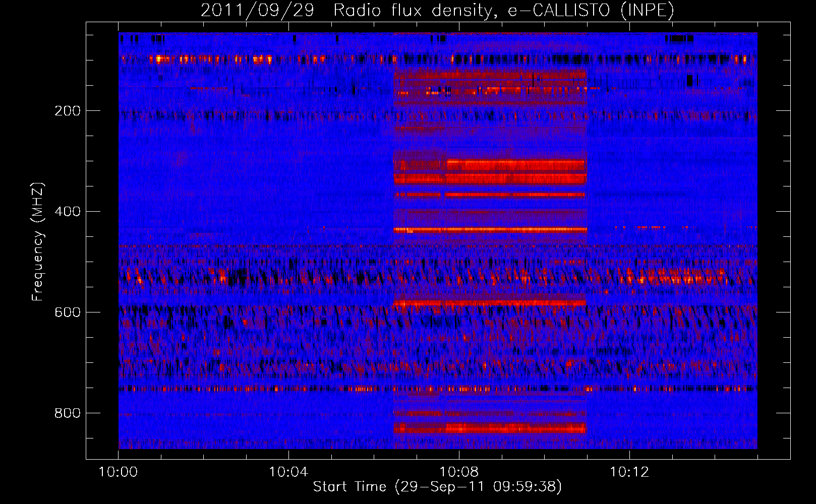Screen dimensions: 816x504
Task: Click the "Start Time (29-Sep-11 09:59:38)" label
Action: point(437,487)
